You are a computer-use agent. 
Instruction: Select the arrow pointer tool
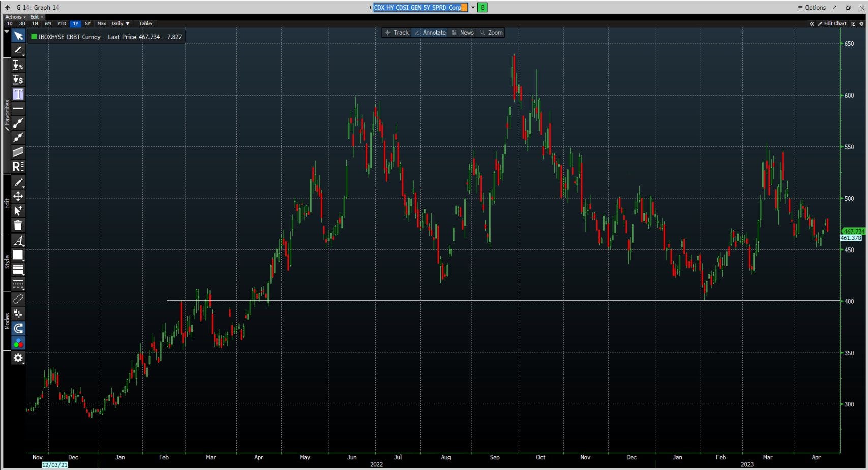pos(18,36)
